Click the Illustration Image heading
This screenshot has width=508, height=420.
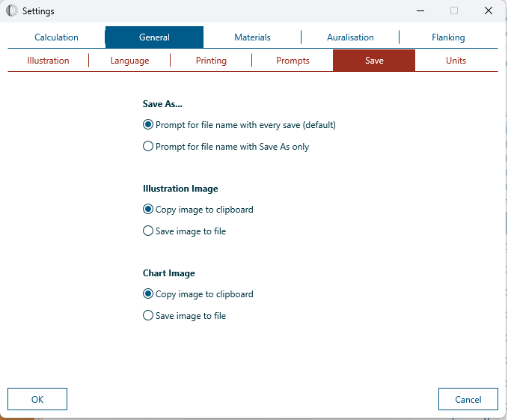coord(180,189)
